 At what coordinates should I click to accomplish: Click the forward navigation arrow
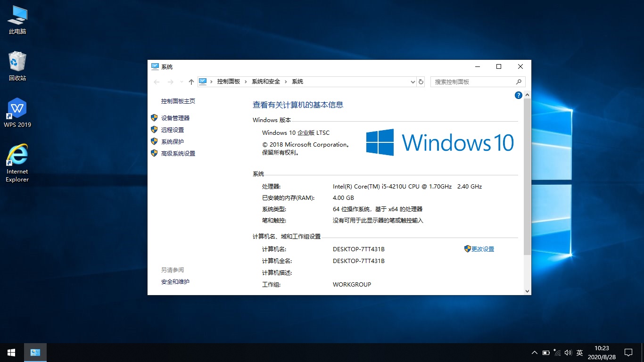tap(171, 82)
